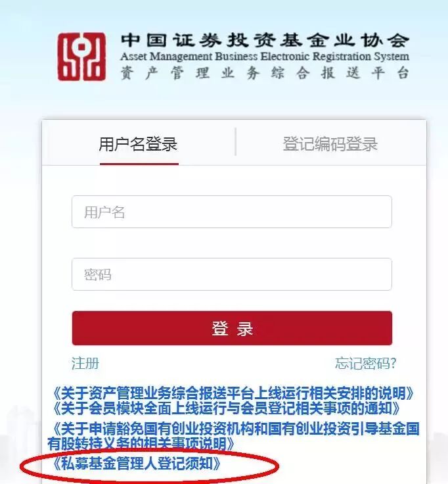Open the 忘记密码? link
Screen dimensions: 448x484
[366, 363]
